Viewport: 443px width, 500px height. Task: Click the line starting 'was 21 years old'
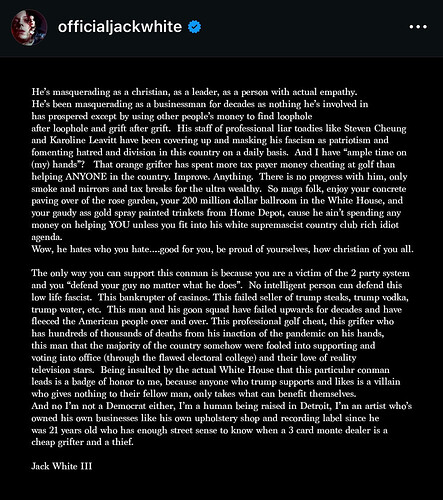(x=209, y=430)
